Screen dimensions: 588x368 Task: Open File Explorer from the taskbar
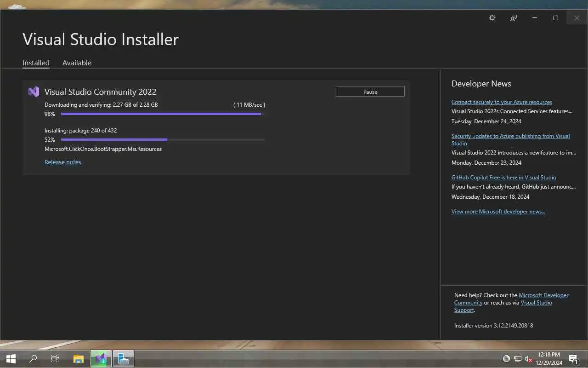tap(79, 359)
